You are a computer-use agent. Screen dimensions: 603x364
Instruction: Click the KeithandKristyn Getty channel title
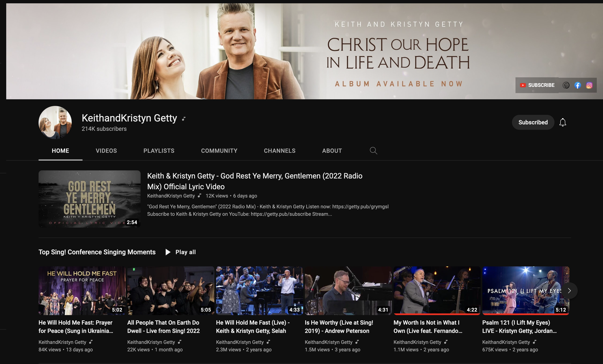129,118
